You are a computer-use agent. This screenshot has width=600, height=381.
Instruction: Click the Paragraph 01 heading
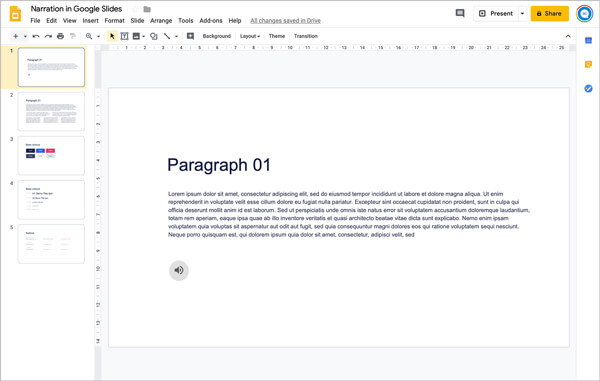[219, 165]
